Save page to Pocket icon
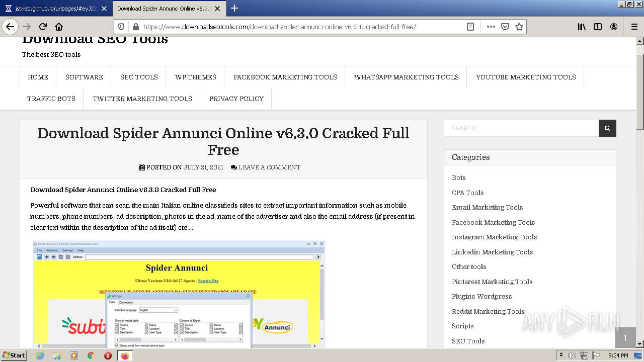Screen dimensions: 644x362 [x=505, y=27]
